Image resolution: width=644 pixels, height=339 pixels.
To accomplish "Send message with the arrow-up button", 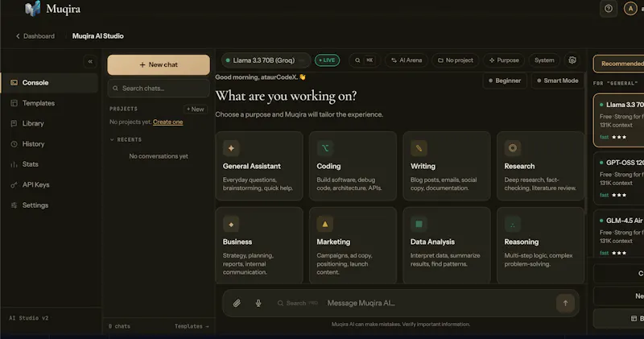I will 565,304.
